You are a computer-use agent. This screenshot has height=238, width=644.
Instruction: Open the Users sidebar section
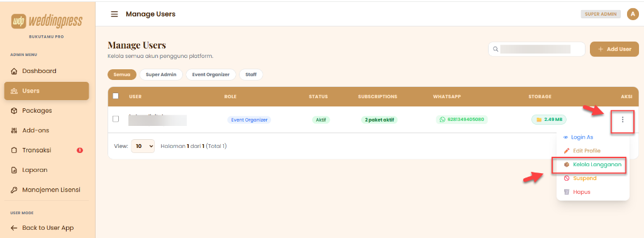point(47,91)
